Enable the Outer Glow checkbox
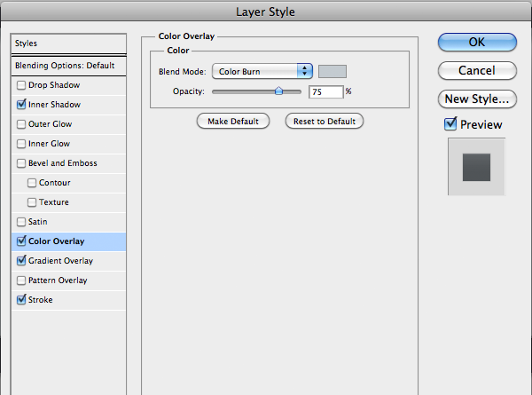This screenshot has width=532, height=395. (x=21, y=124)
